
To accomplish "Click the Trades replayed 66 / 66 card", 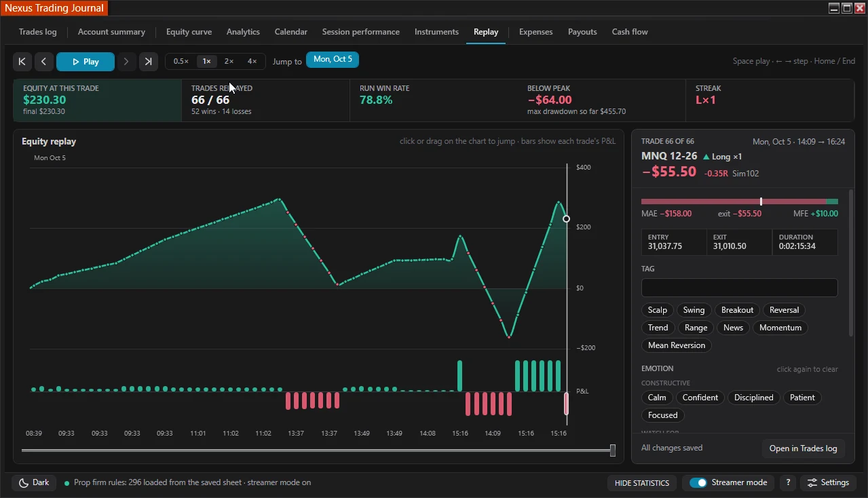I will [x=265, y=100].
